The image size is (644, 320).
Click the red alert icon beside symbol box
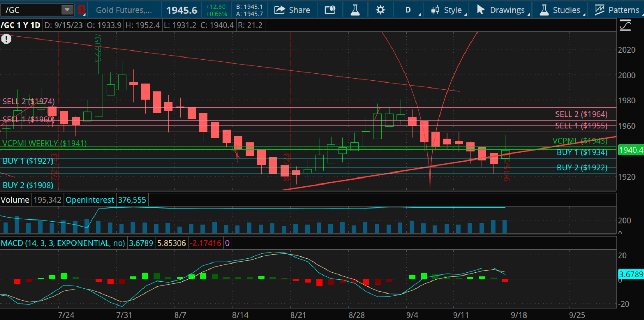(x=81, y=10)
